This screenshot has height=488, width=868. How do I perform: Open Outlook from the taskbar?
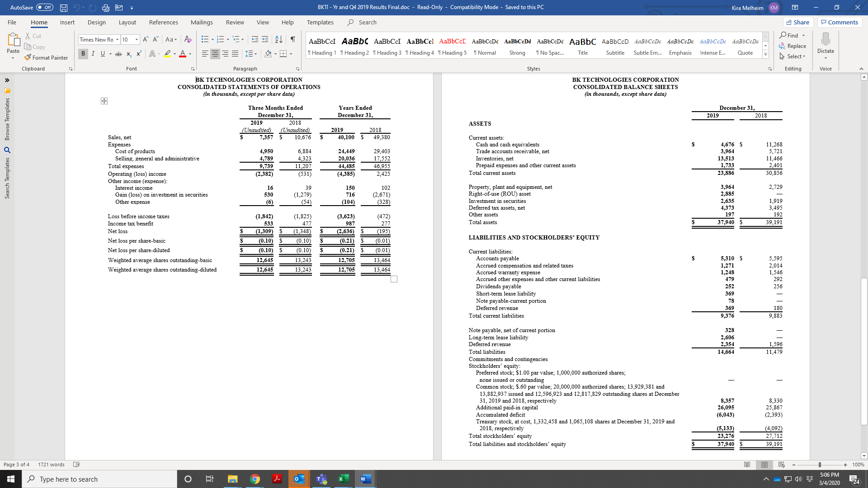pos(299,479)
